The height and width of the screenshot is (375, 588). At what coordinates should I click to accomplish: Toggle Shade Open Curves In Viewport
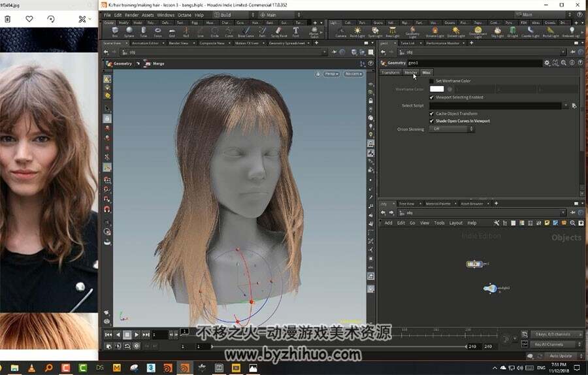pyautogui.click(x=432, y=121)
